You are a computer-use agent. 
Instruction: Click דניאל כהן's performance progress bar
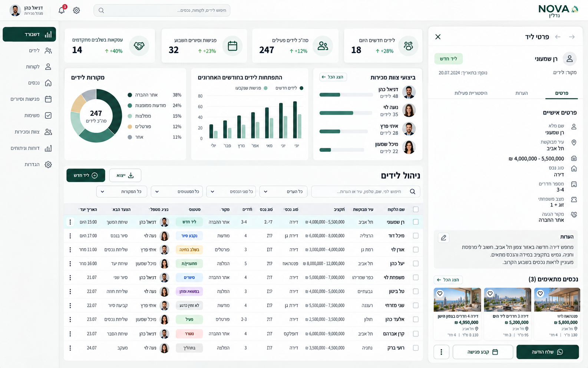346,95
